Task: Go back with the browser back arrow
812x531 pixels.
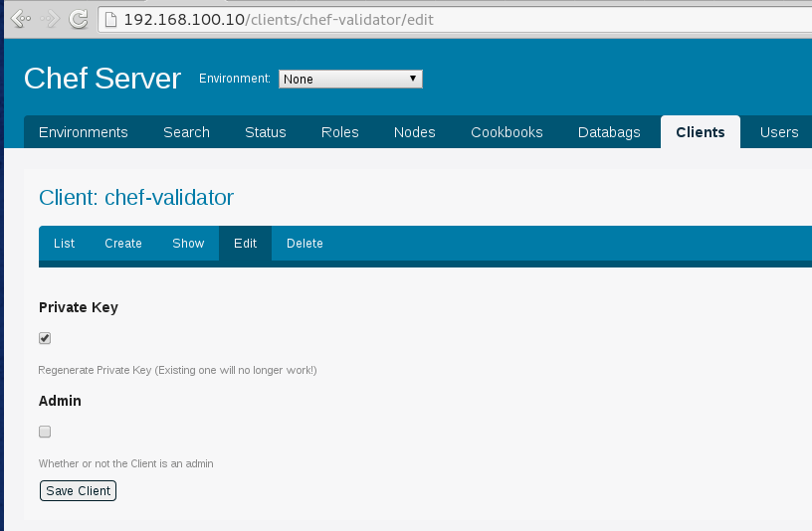Action: [x=21, y=20]
